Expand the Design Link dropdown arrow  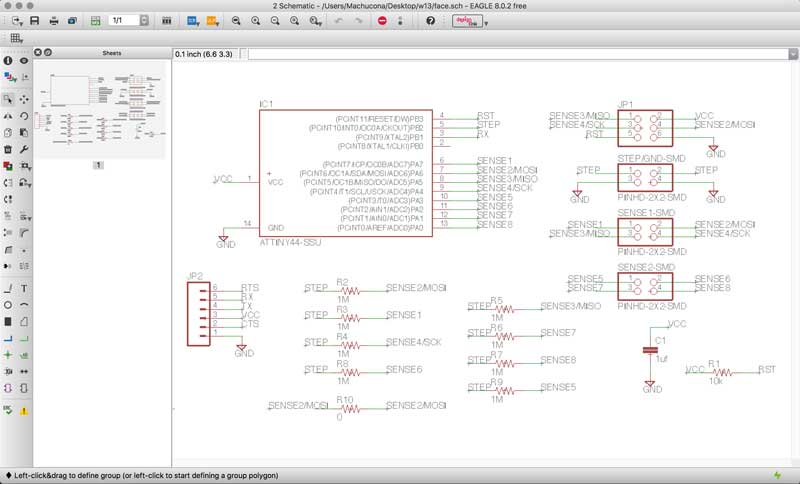pos(486,23)
